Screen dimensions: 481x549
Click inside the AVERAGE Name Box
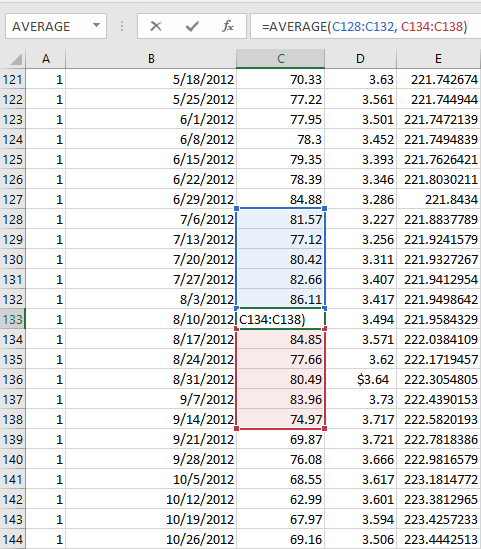point(49,26)
